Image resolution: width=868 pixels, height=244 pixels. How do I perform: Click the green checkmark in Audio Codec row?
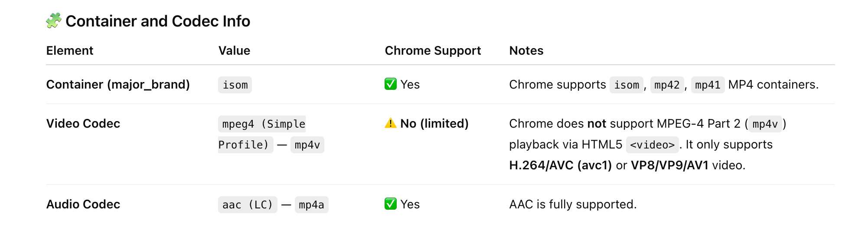390,204
